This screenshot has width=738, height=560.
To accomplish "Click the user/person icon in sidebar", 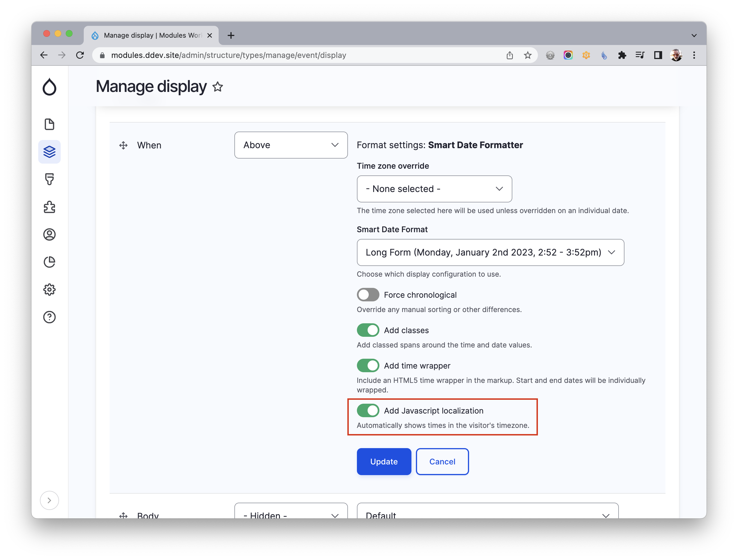I will point(50,234).
